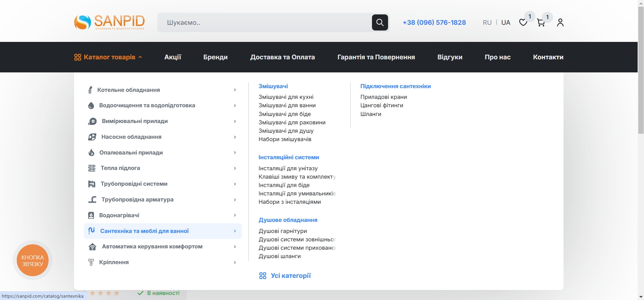Click the user account icon
Screen dimensions: 644x300
point(560,22)
